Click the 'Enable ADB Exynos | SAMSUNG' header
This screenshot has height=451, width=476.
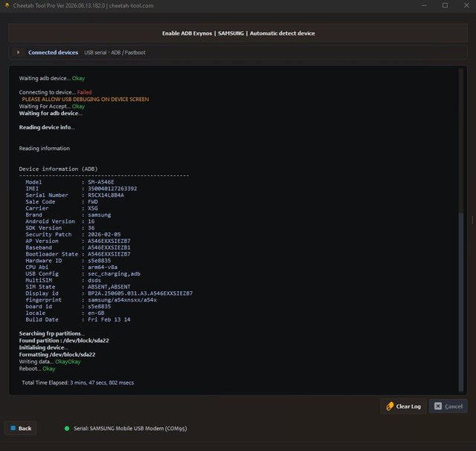pos(238,33)
